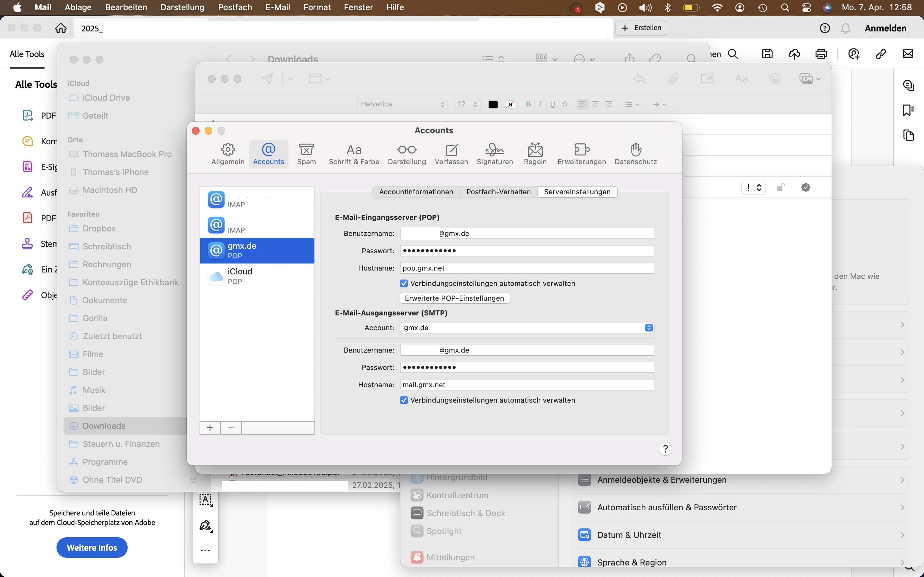This screenshot has height=577, width=924.
Task: Open the Helvetica font dropdown
Action: 402,104
